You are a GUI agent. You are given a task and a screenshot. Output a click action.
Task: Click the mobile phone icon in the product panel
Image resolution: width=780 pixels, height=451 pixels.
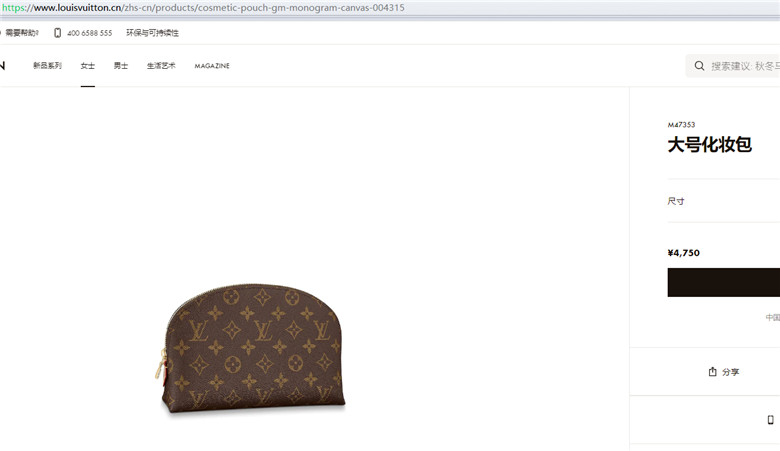[x=771, y=420]
